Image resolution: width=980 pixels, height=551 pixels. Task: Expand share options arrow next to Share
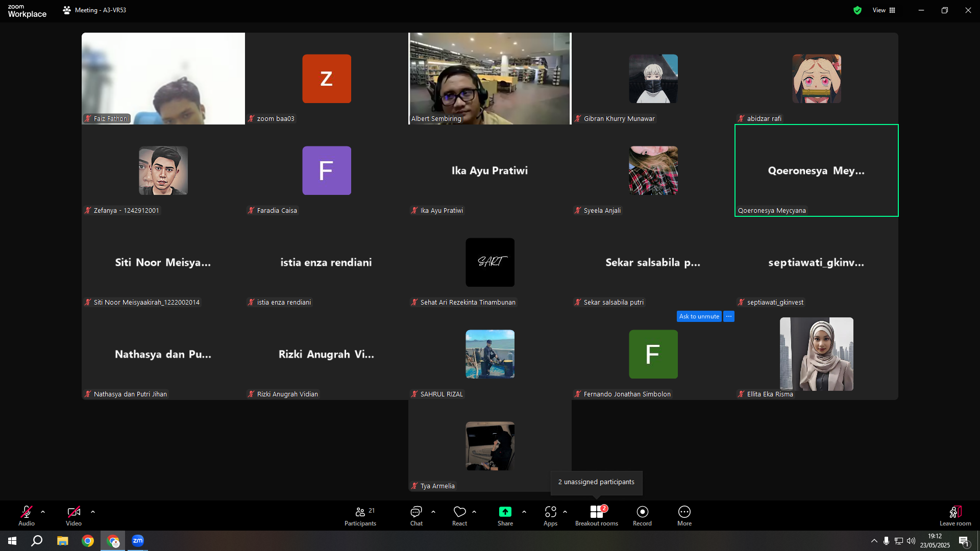524,512
